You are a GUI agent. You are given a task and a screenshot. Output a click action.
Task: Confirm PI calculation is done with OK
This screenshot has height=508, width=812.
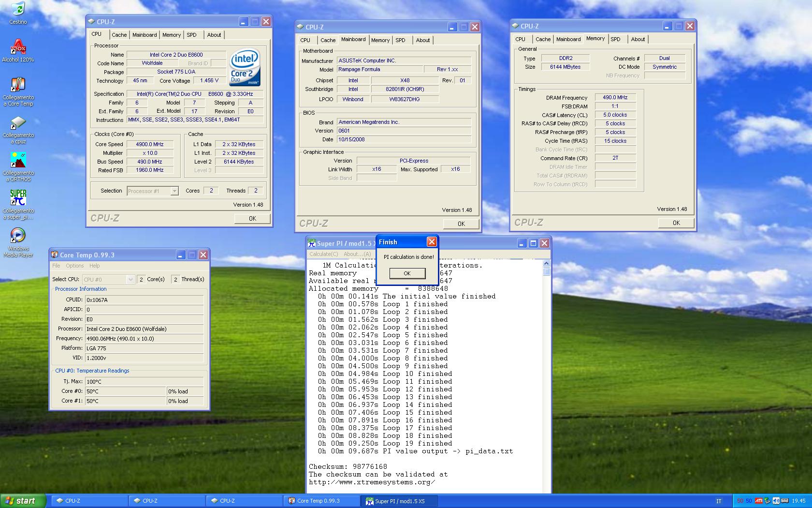[407, 273]
